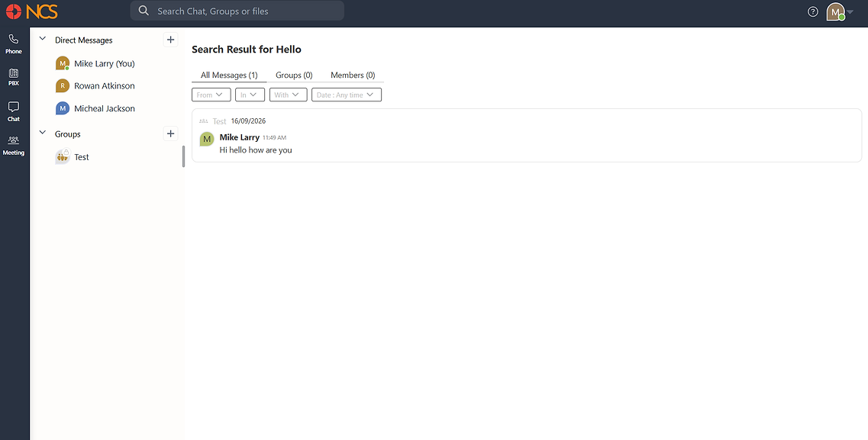The image size is (868, 440).
Task: Open the 'Hi hello how are you' message
Action: 255,149
